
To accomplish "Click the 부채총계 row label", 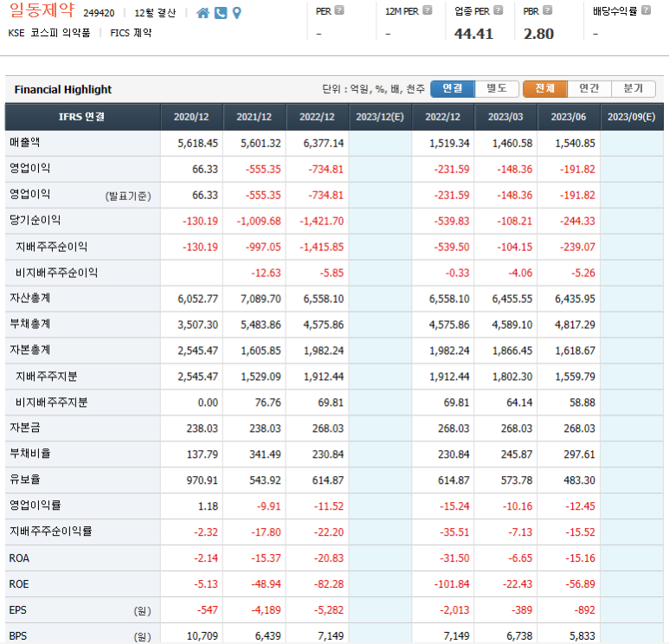I will point(30,324).
